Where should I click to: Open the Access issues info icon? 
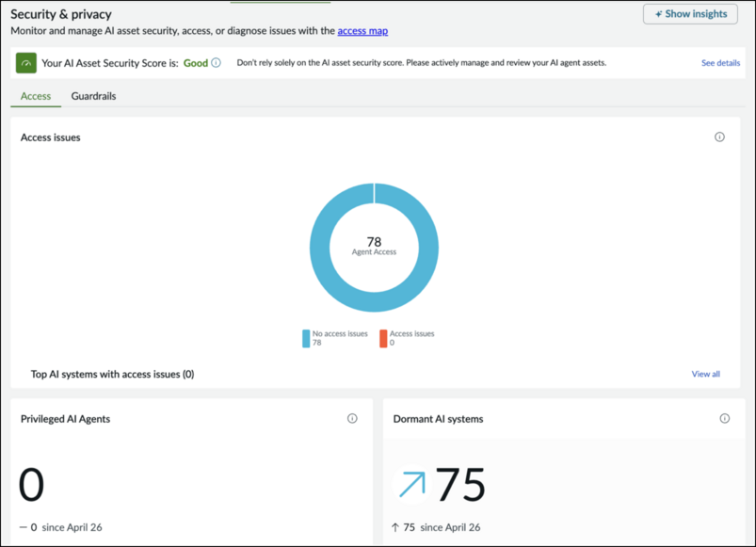point(719,137)
